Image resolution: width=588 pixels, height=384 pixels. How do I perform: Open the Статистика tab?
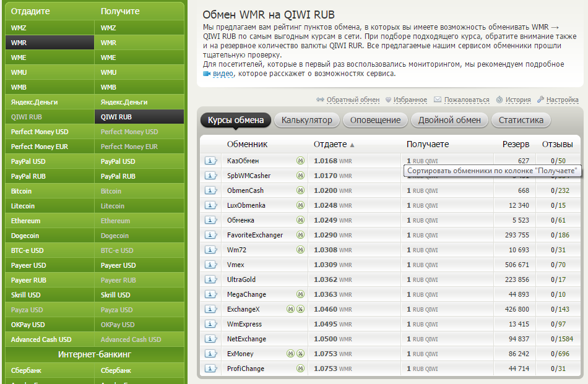click(x=521, y=120)
